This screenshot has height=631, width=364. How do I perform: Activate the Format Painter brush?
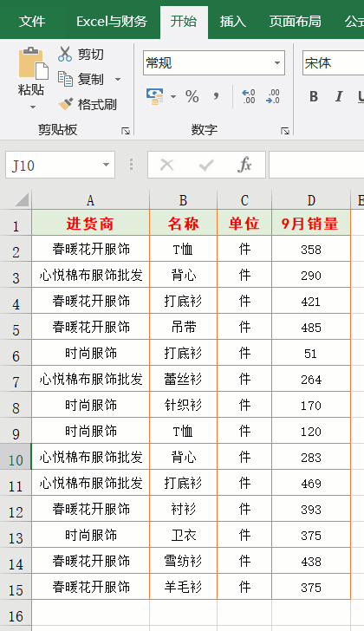pos(66,104)
